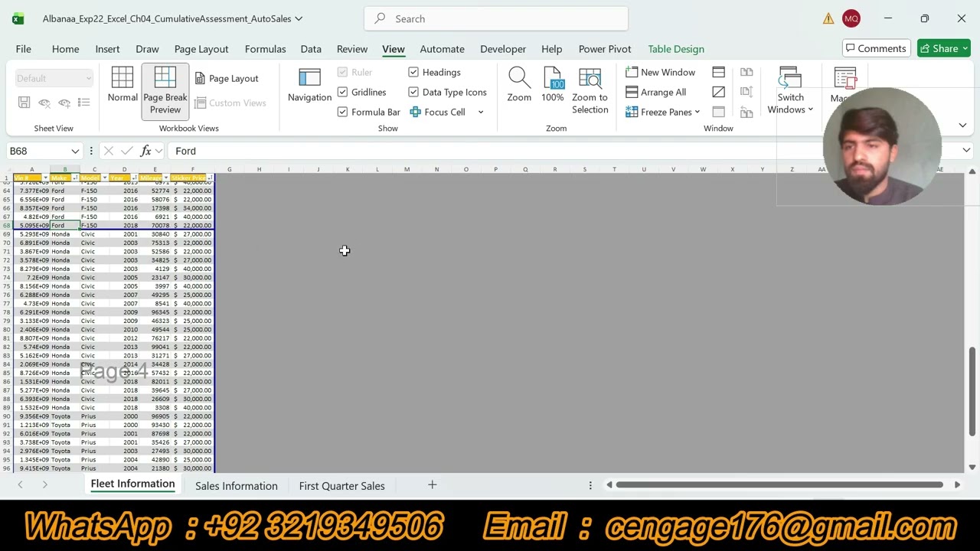Toggle the Formula Bar checkbox
Image resolution: width=980 pixels, height=551 pixels.
click(342, 112)
